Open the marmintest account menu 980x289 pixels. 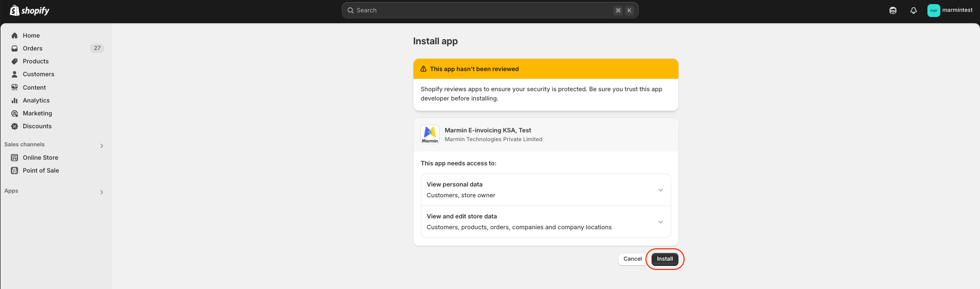[x=951, y=10]
